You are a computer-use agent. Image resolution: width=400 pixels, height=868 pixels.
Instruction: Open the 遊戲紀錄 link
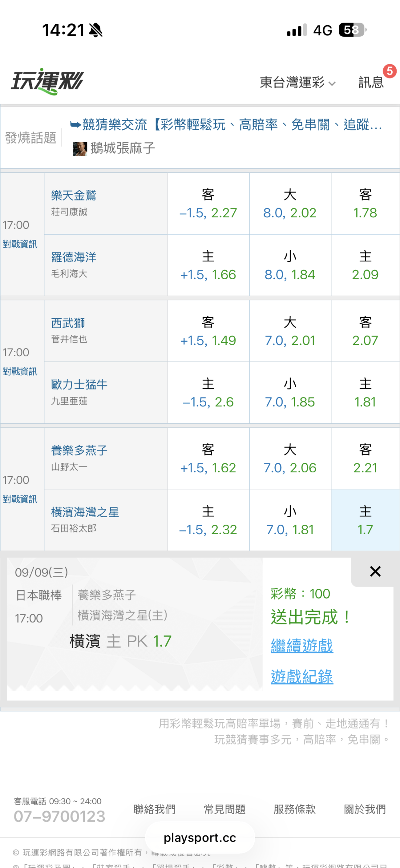coord(302,677)
